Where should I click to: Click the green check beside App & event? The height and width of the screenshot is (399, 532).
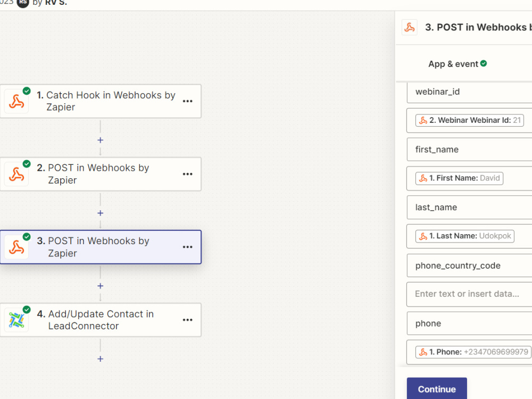(x=484, y=63)
